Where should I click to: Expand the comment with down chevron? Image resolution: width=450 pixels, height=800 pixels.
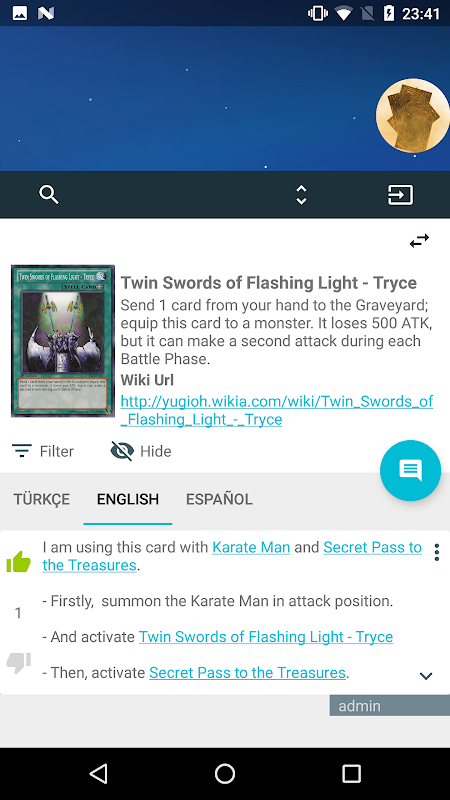[426, 676]
